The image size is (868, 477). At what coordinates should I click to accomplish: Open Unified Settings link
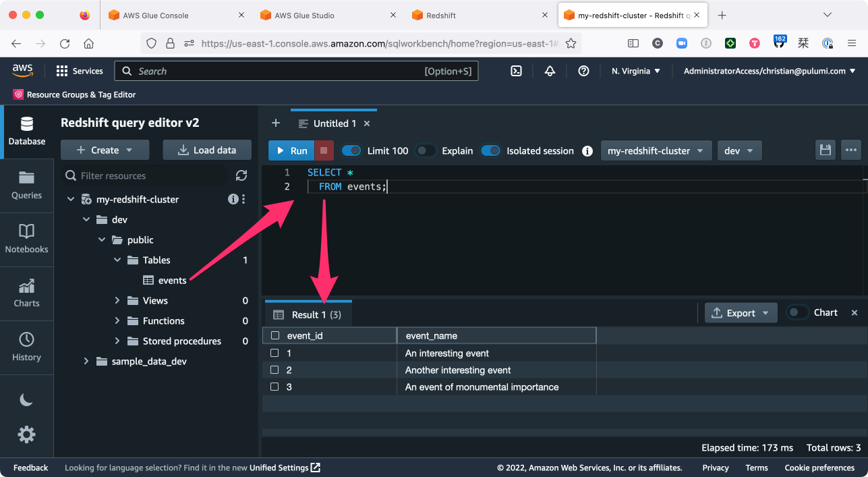pos(285,468)
